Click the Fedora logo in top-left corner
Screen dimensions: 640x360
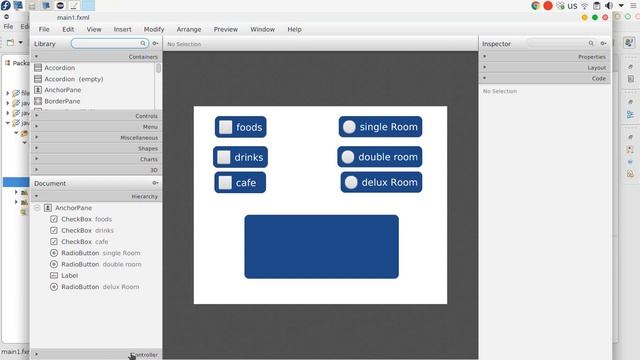6,5
